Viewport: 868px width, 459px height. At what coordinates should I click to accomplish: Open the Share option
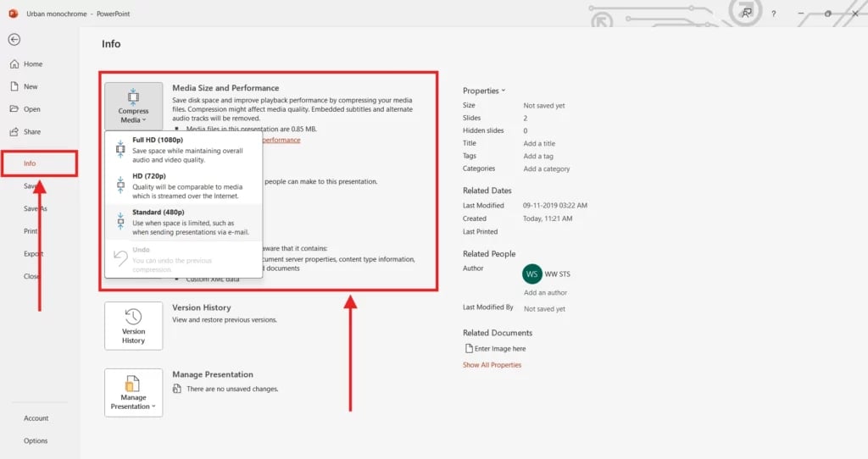pos(31,132)
